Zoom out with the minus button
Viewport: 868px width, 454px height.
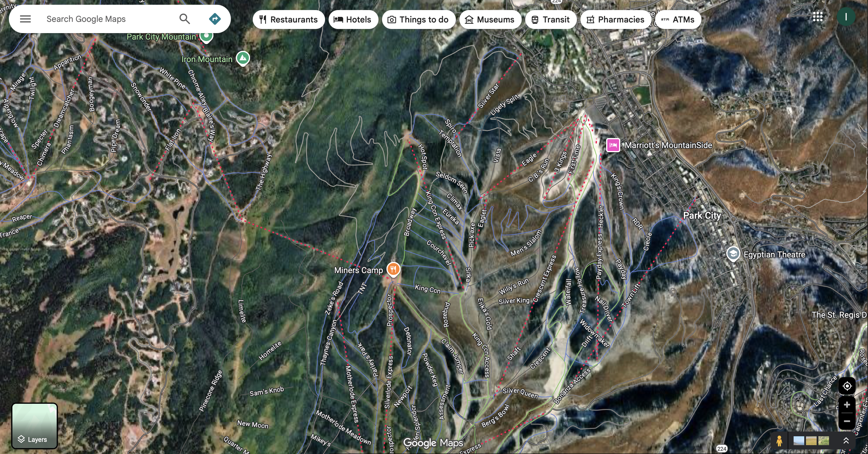tap(847, 421)
